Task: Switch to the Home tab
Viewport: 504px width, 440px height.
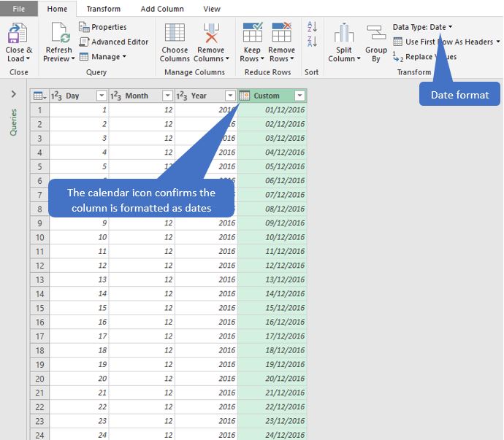Action: pyautogui.click(x=57, y=9)
